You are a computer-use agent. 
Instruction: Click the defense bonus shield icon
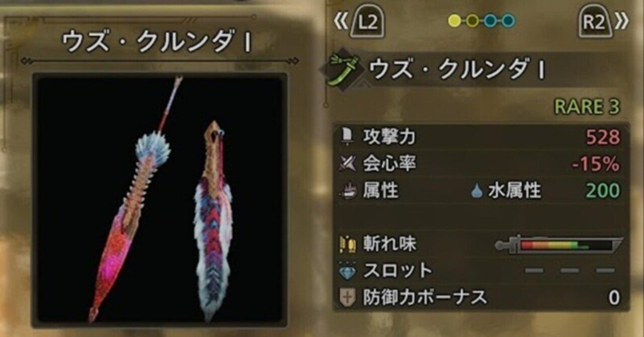point(347,298)
